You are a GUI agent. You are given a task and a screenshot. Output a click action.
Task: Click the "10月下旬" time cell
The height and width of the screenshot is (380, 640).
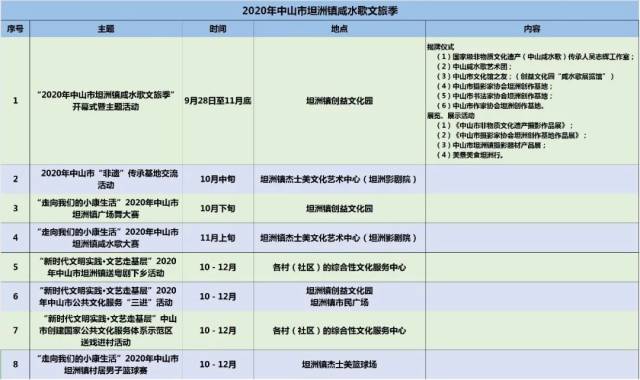pos(218,209)
